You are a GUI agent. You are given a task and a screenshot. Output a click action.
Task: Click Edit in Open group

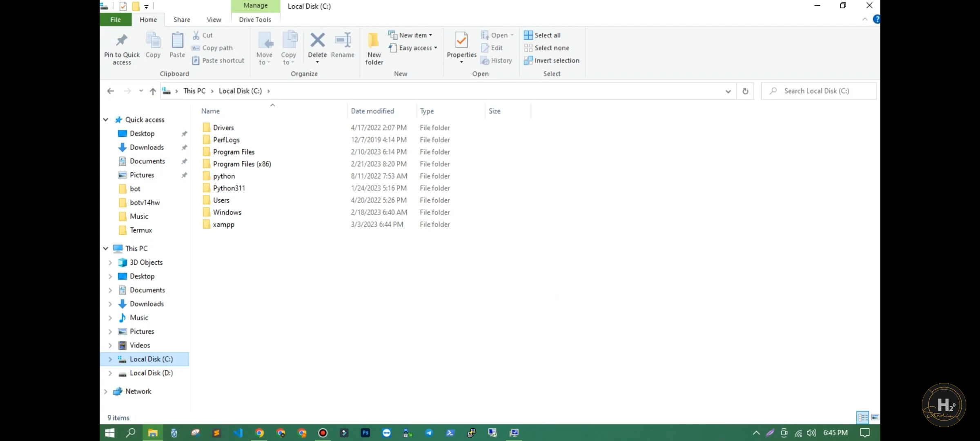[492, 48]
